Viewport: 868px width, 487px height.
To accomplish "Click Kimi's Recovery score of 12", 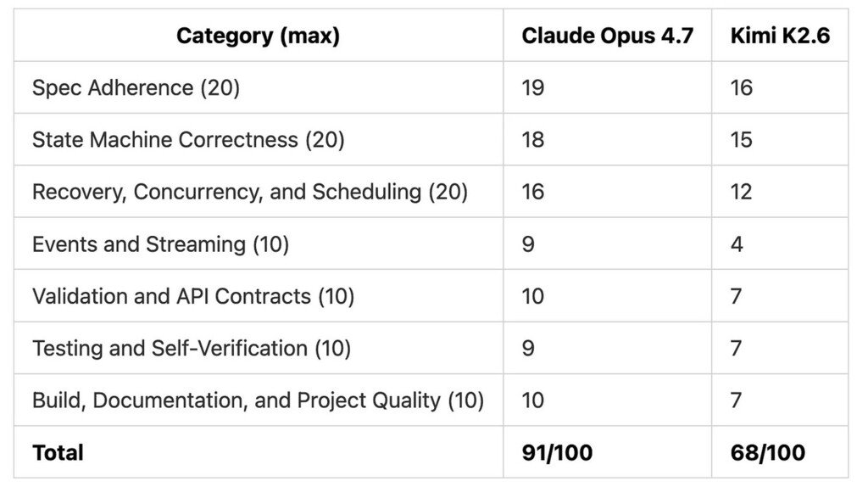I will (741, 192).
